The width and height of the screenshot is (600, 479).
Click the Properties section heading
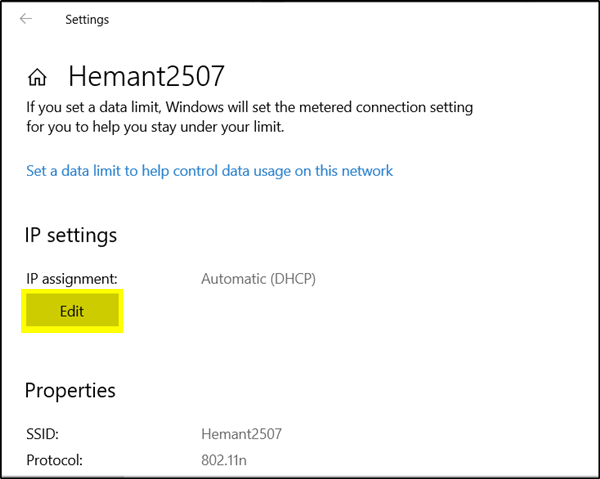tap(70, 391)
